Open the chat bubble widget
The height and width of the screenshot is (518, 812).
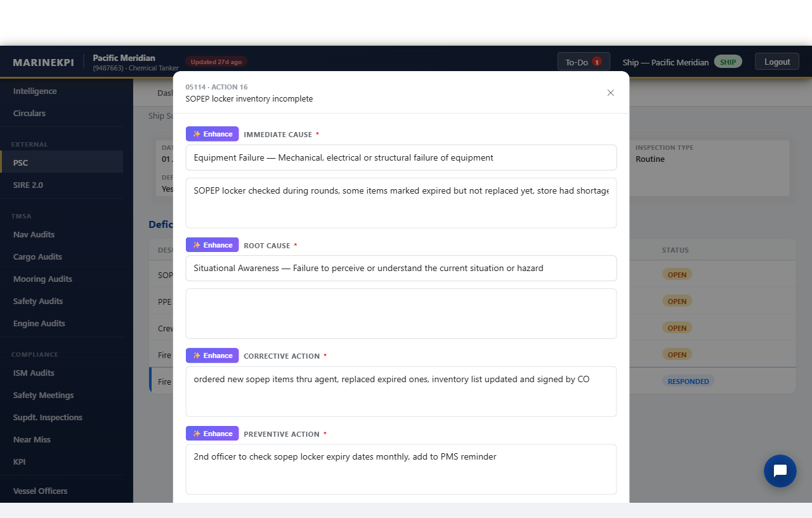tap(780, 471)
